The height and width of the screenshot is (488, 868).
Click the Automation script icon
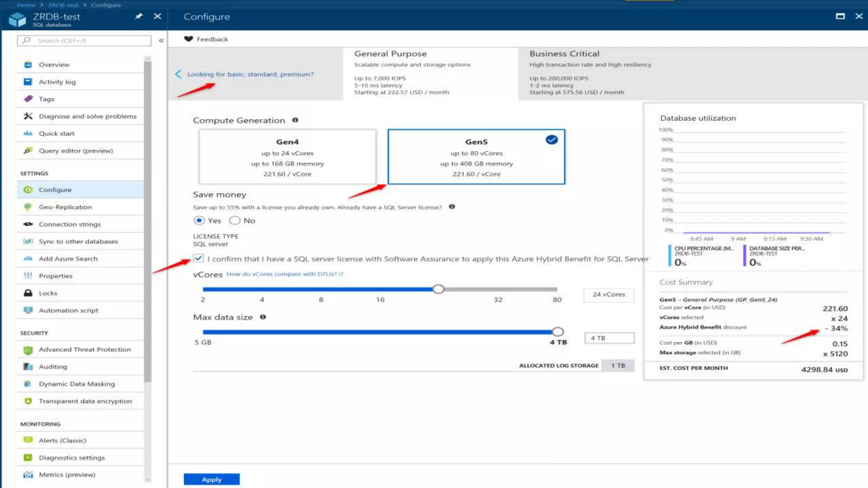tap(28, 310)
